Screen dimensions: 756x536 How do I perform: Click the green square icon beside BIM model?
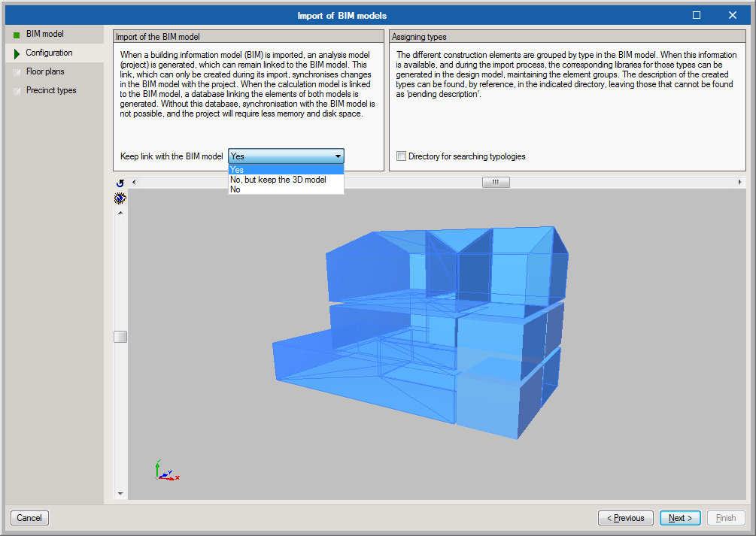tap(17, 35)
